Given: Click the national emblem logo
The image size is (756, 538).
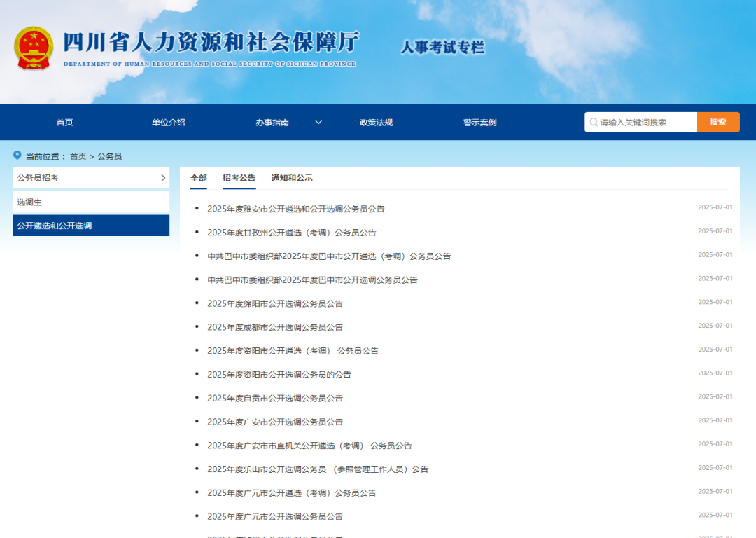Looking at the screenshot, I should click(34, 48).
